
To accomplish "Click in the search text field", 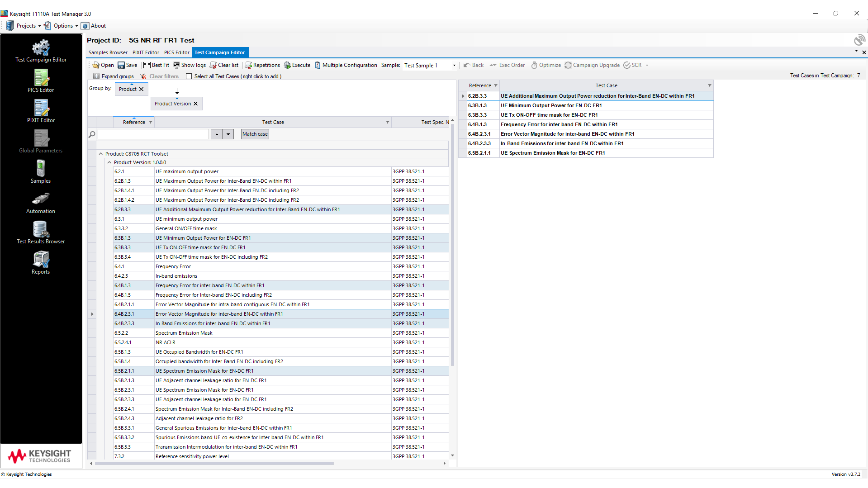I will 153,134.
